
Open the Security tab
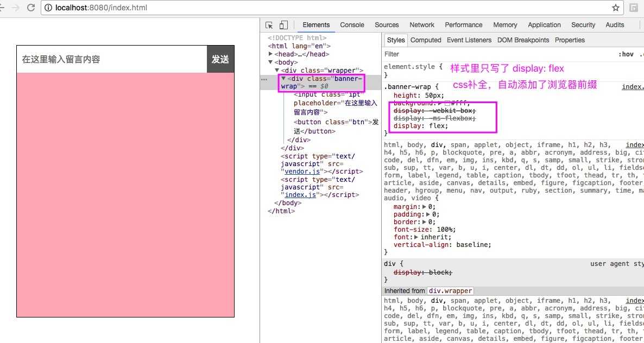coord(583,25)
